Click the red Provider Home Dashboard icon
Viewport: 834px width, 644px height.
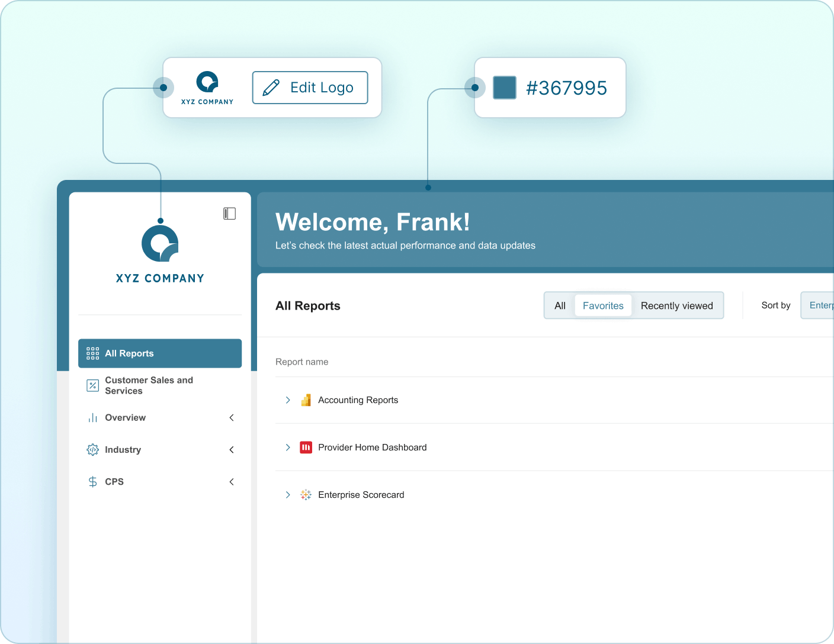306,447
